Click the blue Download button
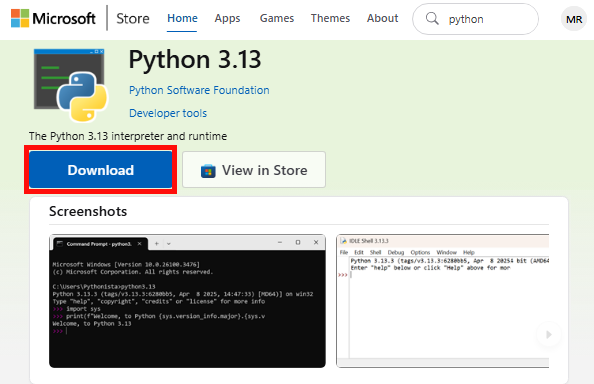The width and height of the screenshot is (594, 384). pos(100,170)
